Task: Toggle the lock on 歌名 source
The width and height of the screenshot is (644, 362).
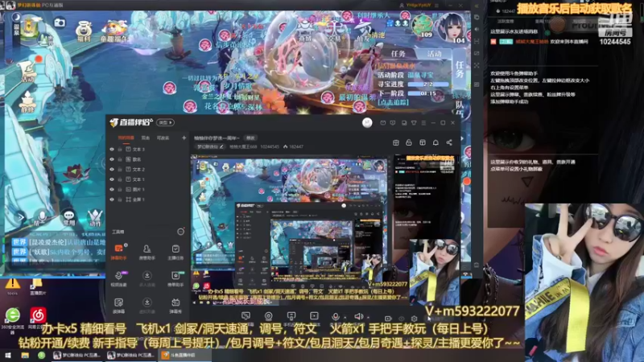Action: click(120, 159)
